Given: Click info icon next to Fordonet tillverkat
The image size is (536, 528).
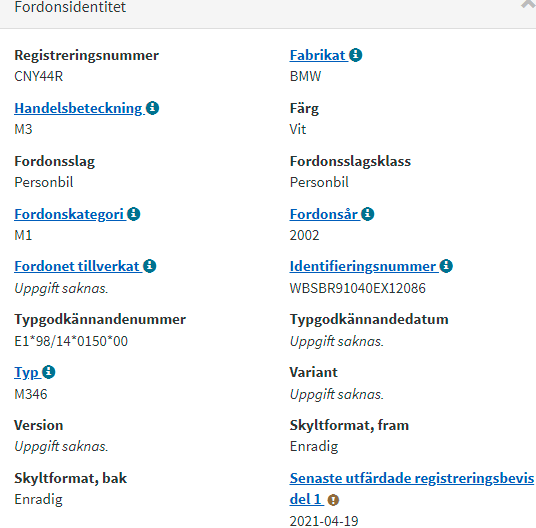Looking at the screenshot, I should click(x=149, y=266).
